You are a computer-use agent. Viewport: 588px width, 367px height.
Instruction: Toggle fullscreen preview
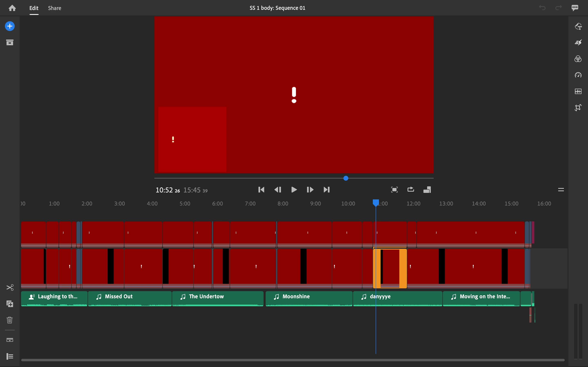click(394, 190)
